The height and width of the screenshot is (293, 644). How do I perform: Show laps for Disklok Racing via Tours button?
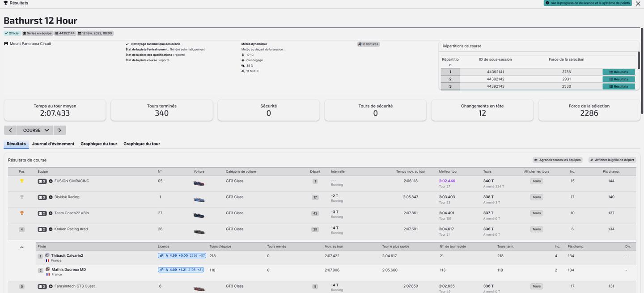pyautogui.click(x=537, y=197)
